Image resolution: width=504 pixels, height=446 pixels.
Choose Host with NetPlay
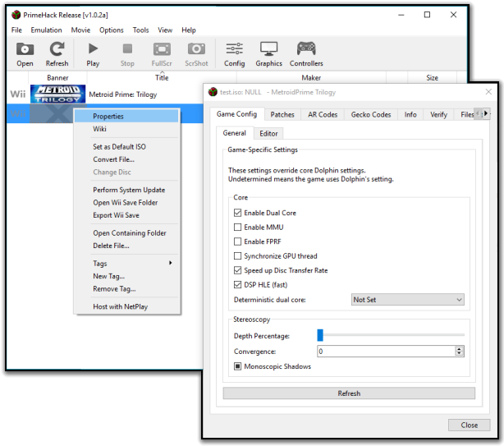tap(126, 306)
